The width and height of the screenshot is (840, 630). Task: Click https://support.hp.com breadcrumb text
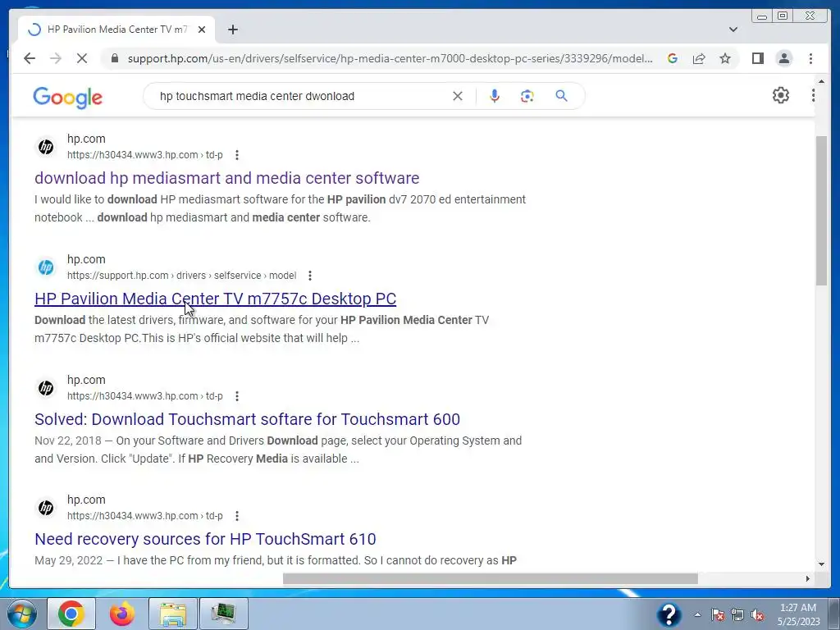point(118,276)
